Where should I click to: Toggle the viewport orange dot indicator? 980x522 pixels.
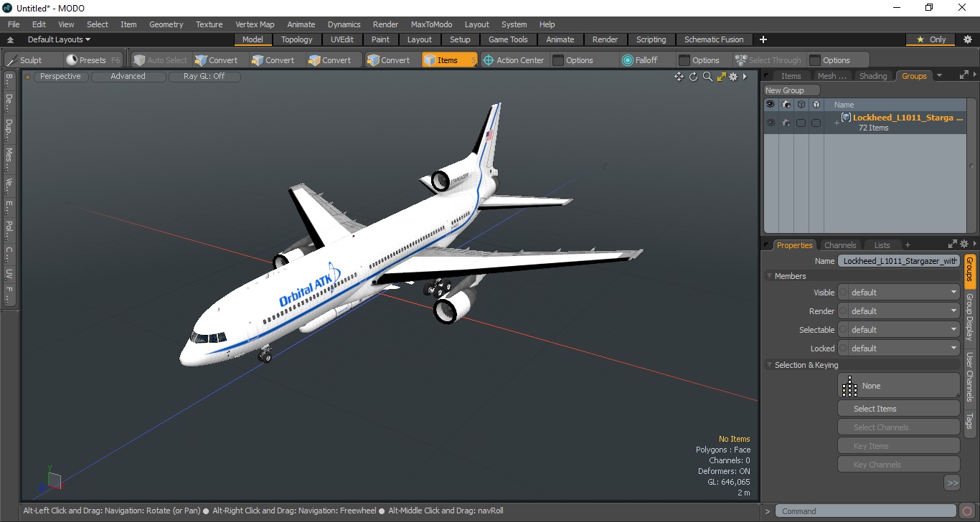[x=28, y=77]
